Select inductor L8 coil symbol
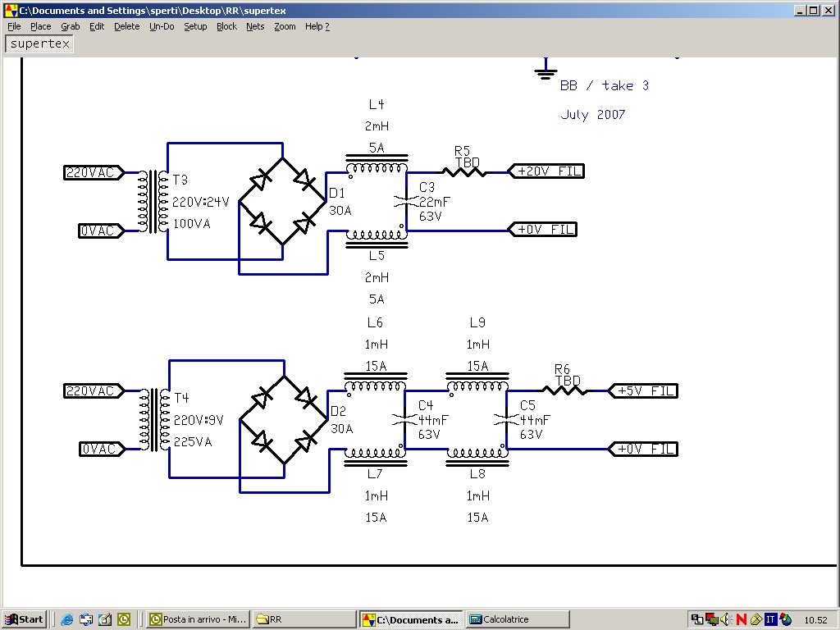Viewport: 840px width, 630px height. coord(477,456)
